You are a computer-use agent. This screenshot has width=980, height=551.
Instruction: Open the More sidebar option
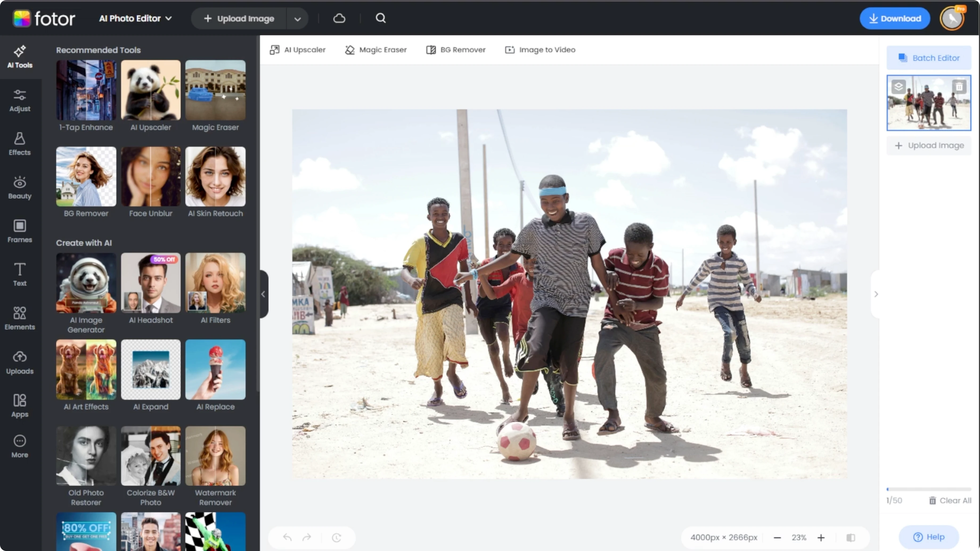click(20, 447)
